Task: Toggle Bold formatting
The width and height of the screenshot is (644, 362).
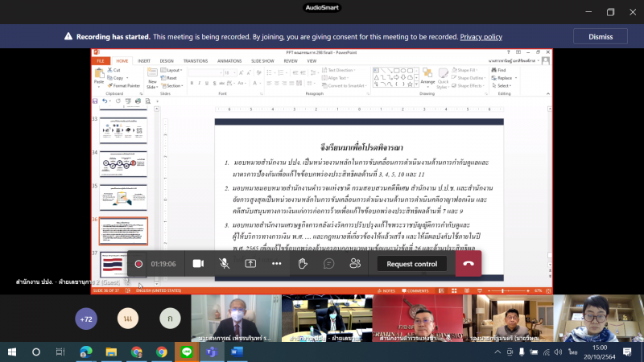Action: [192, 84]
